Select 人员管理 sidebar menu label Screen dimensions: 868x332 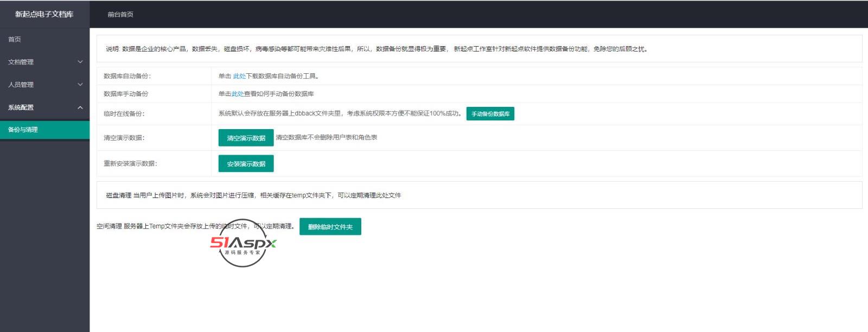[21, 85]
